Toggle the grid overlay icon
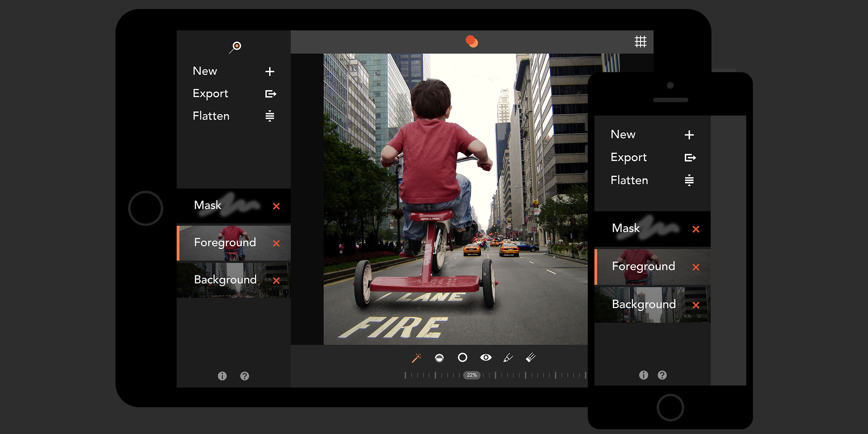This screenshot has width=868, height=434. 640,41
